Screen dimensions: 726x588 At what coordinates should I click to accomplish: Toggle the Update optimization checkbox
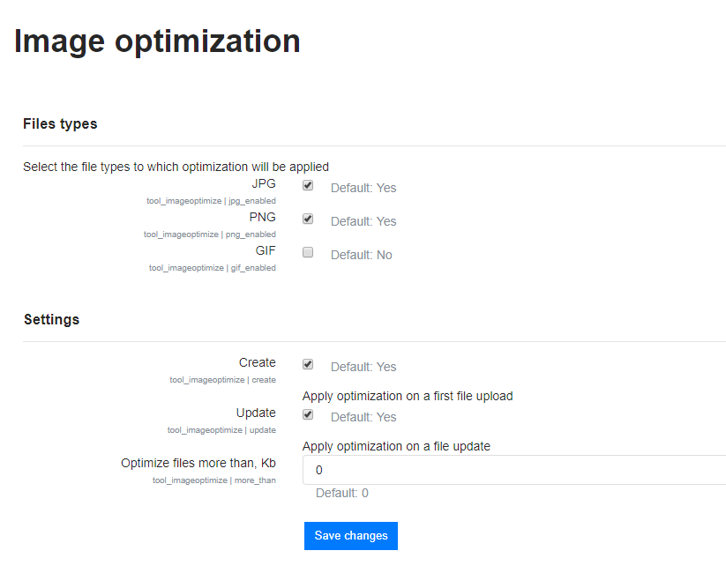click(308, 414)
